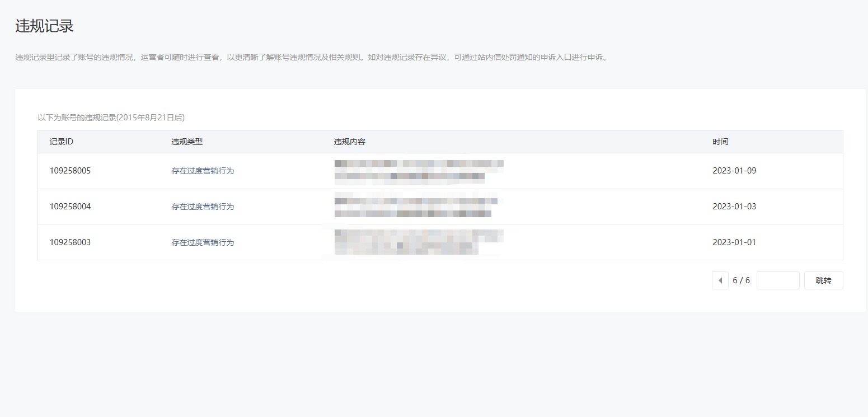The width and height of the screenshot is (868, 417).
Task: Open blurred violation content dated 2023-01-09
Action: point(419,171)
